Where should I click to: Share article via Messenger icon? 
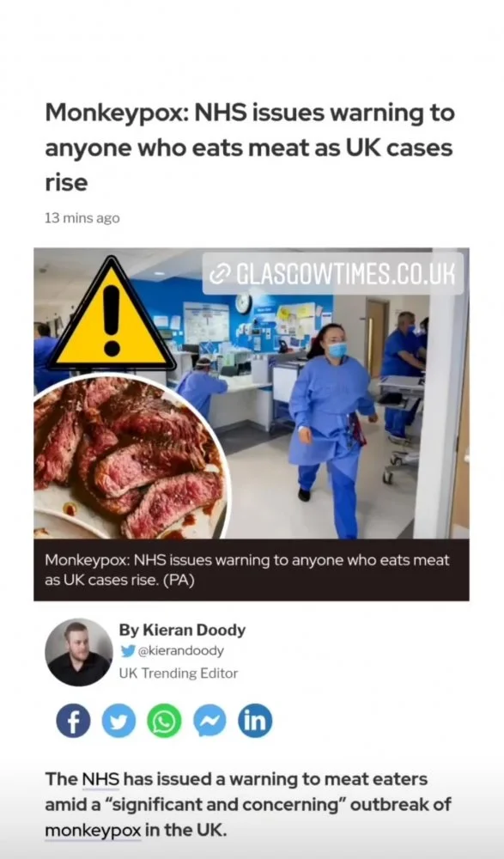point(209,721)
